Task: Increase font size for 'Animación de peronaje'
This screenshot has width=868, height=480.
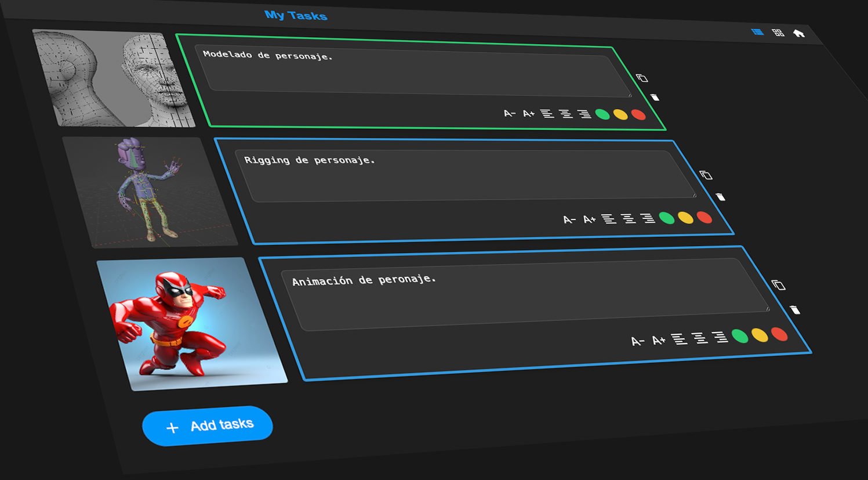Action: coord(658,340)
